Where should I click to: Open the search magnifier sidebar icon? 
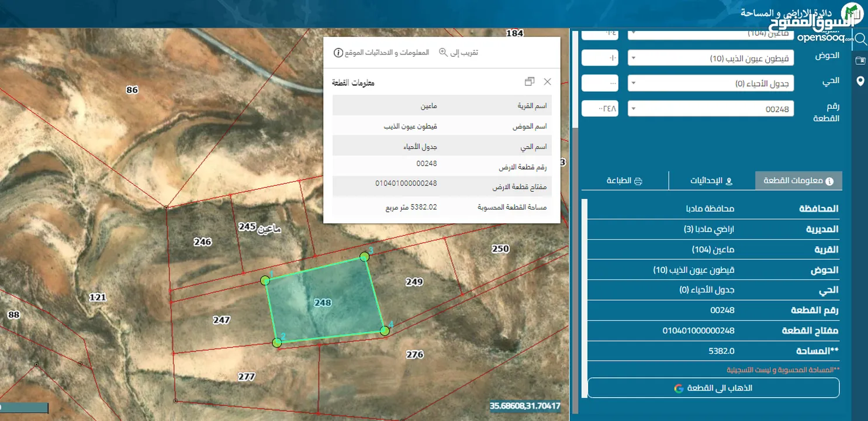pos(860,40)
